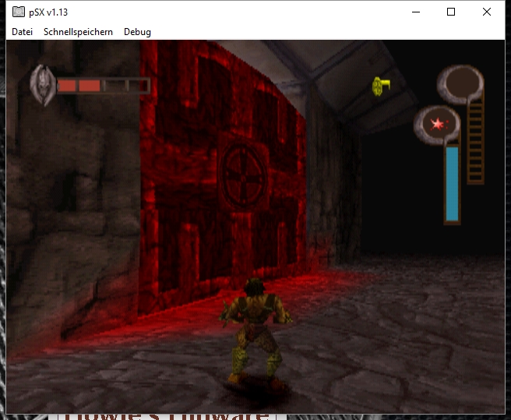Click the green warrior character
Viewport: 511px width, 420px height.
pos(255,334)
